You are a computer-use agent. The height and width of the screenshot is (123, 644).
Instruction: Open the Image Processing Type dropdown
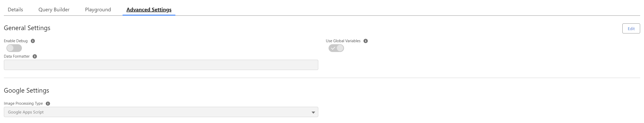coord(161,112)
